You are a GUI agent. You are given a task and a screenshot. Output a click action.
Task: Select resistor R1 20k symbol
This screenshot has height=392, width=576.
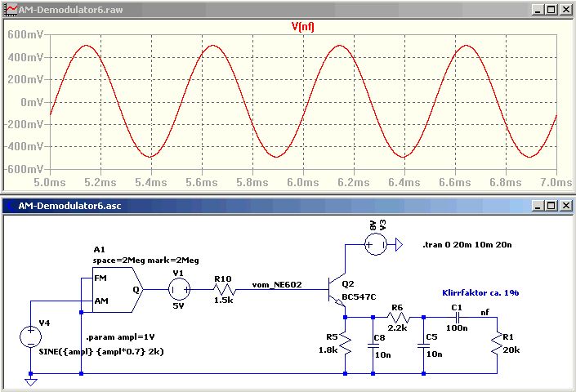[497, 343]
